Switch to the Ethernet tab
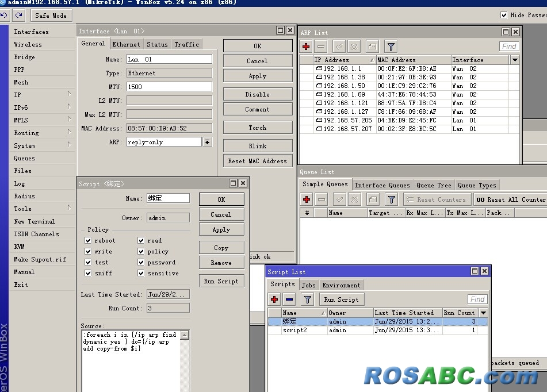The height and width of the screenshot is (392, 547). pos(126,44)
